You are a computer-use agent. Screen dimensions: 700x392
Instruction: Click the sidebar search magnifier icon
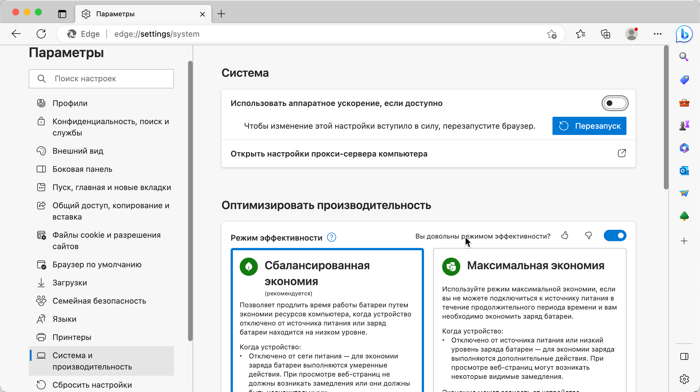[684, 57]
